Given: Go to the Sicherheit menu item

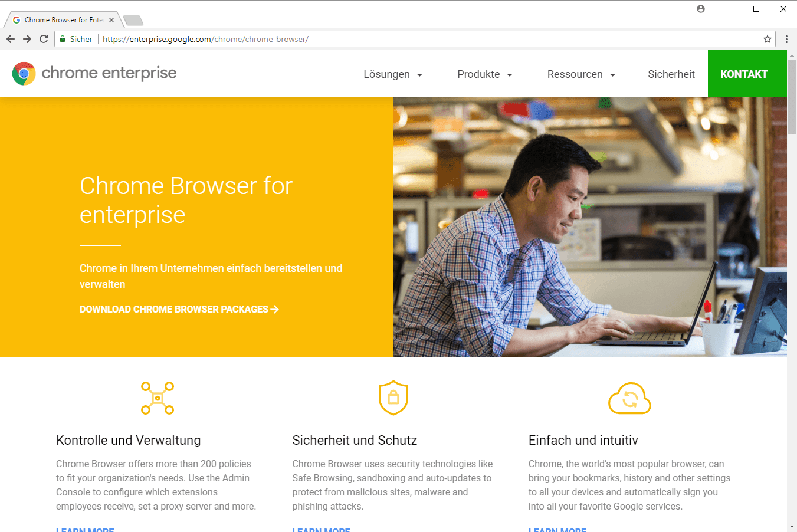Looking at the screenshot, I should pos(671,74).
